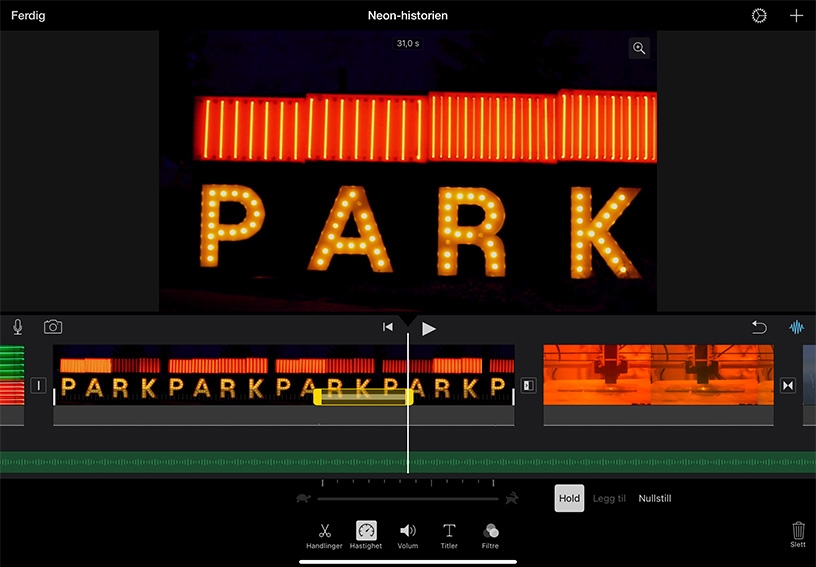Open transition after the orange clip
816x567 pixels.
788,385
